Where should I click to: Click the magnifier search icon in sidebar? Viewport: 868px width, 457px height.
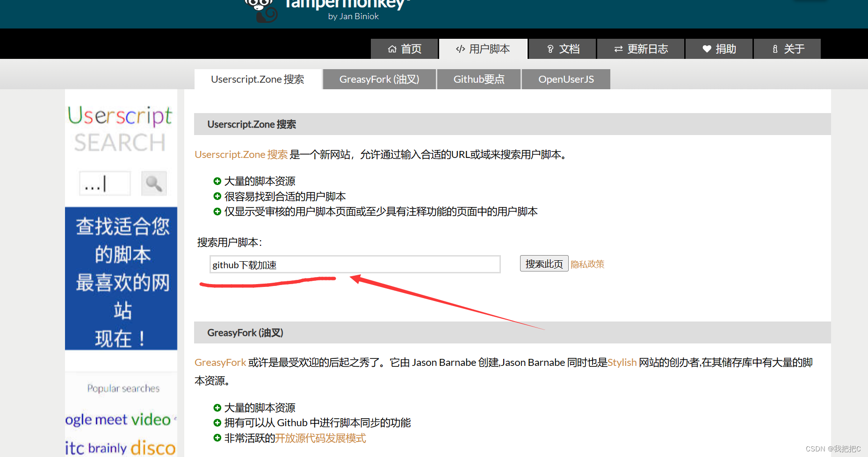point(154,184)
